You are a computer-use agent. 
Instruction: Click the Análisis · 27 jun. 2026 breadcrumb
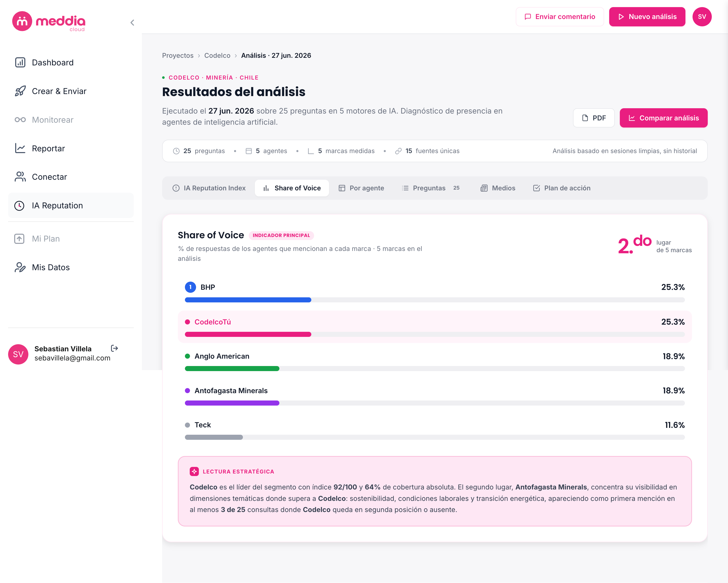pos(276,56)
